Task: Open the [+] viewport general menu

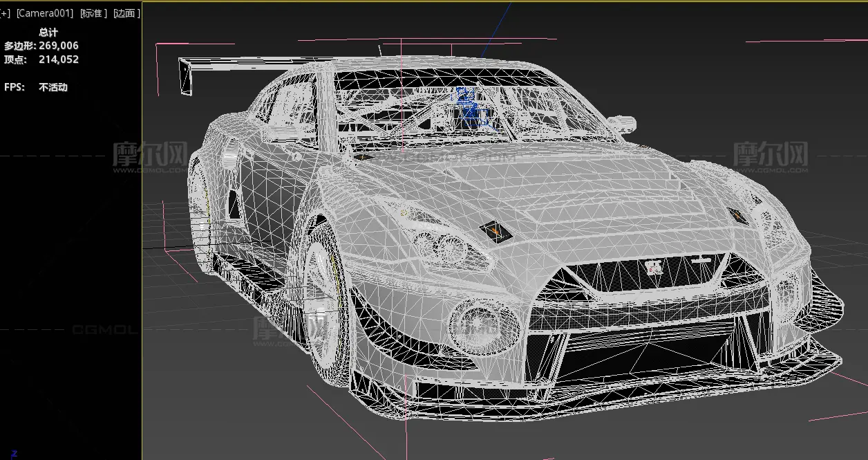Action: [5, 13]
